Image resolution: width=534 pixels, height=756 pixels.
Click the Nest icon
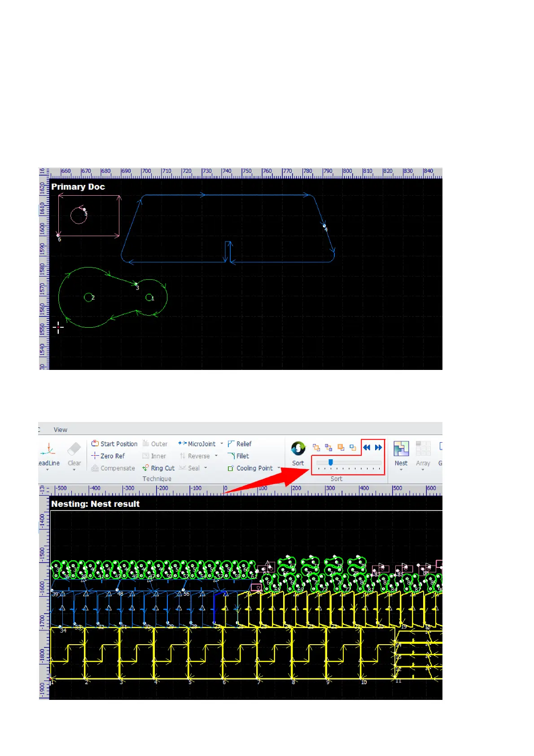click(401, 448)
